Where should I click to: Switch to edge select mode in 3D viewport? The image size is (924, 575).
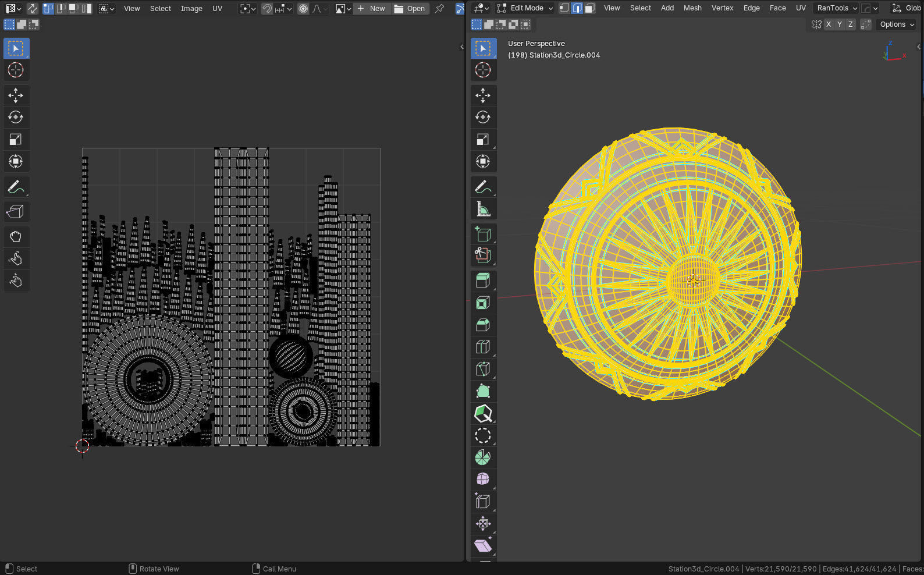pyautogui.click(x=577, y=8)
